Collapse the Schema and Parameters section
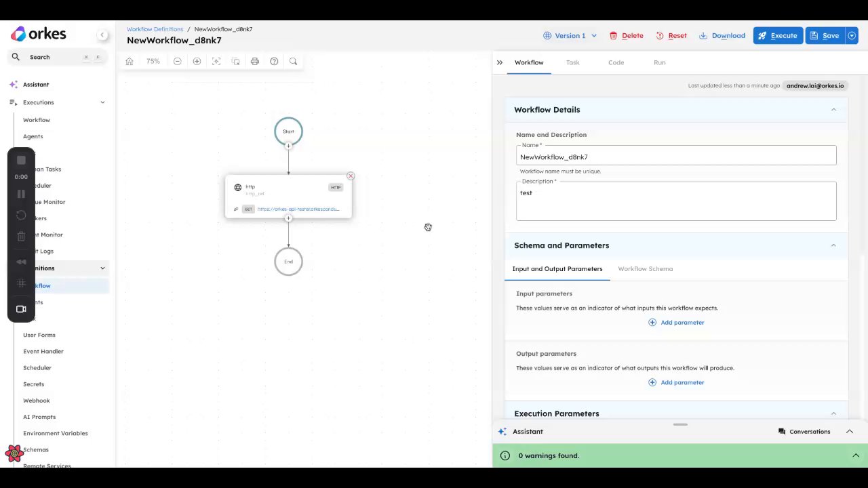Viewport: 868px width, 488px height. pyautogui.click(x=833, y=245)
